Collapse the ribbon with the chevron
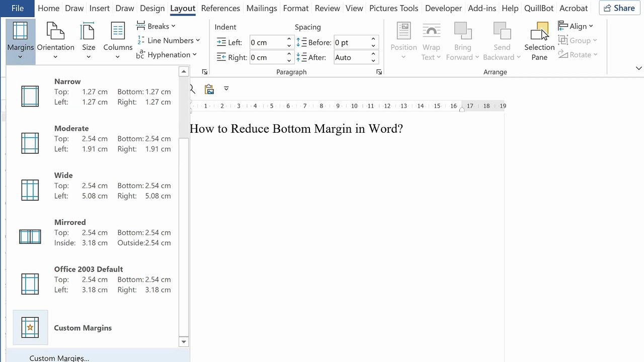 638,68
